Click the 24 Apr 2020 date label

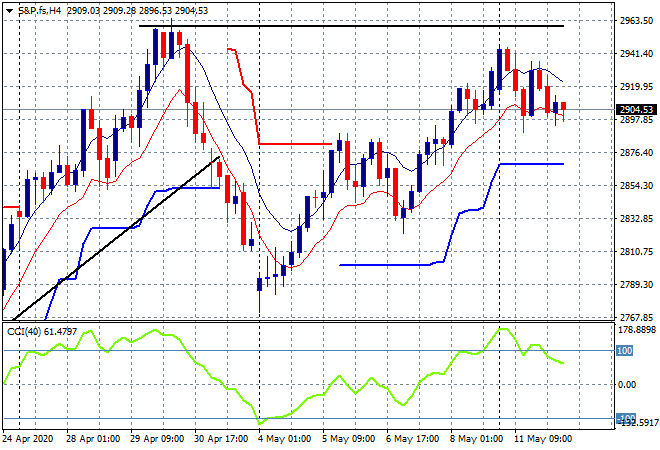(x=28, y=439)
